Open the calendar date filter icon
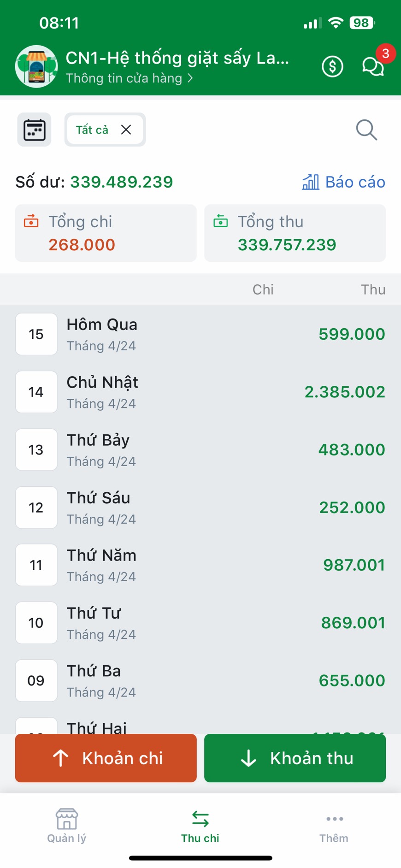The width and height of the screenshot is (401, 868). [34, 130]
